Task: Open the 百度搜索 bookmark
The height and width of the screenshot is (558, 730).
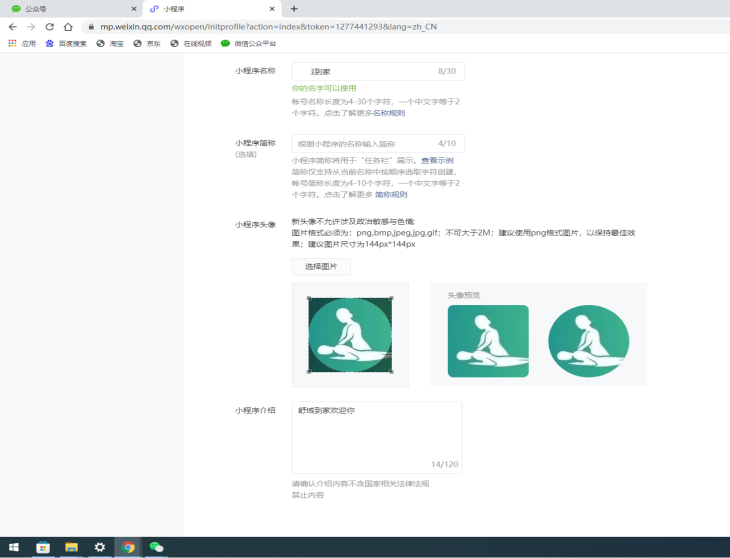Action: coord(66,44)
